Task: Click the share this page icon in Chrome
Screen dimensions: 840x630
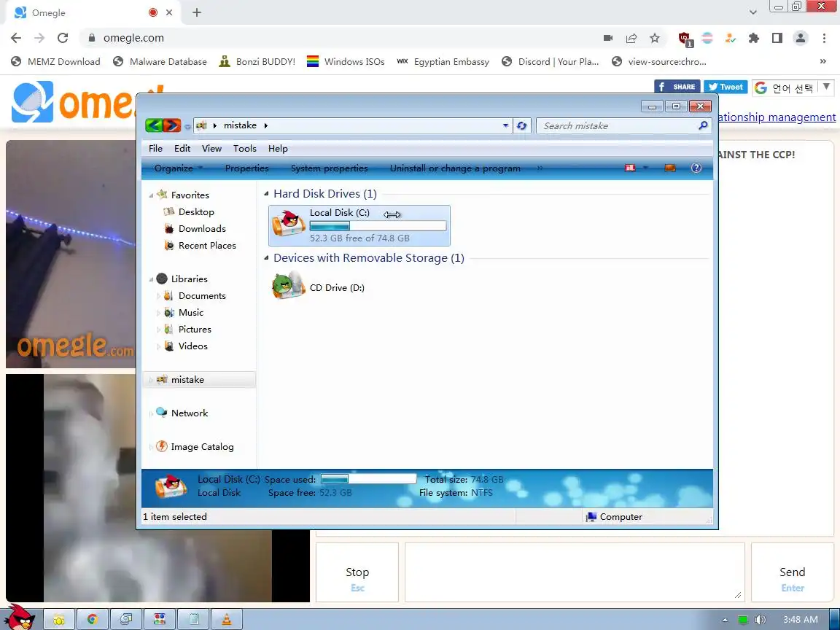Action: tap(631, 38)
